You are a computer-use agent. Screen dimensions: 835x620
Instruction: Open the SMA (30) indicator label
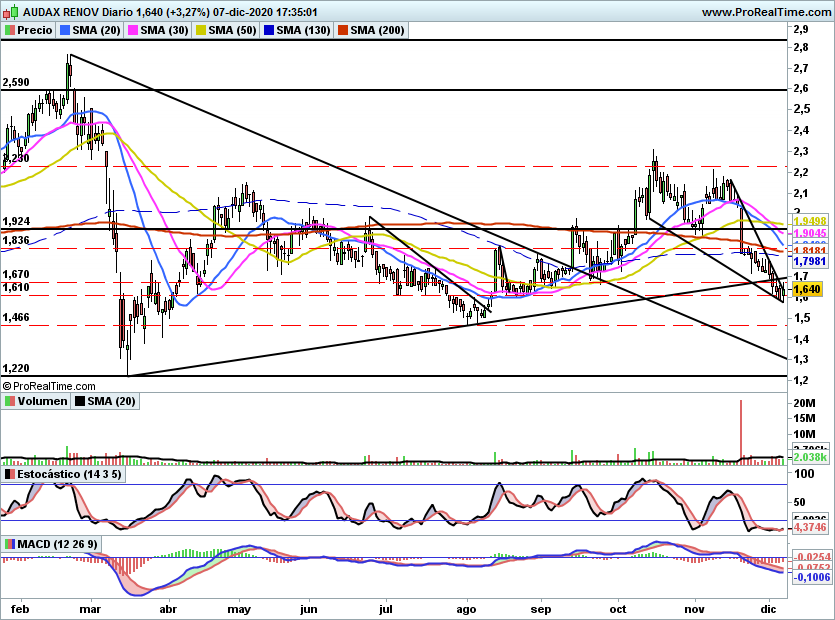tap(158, 30)
